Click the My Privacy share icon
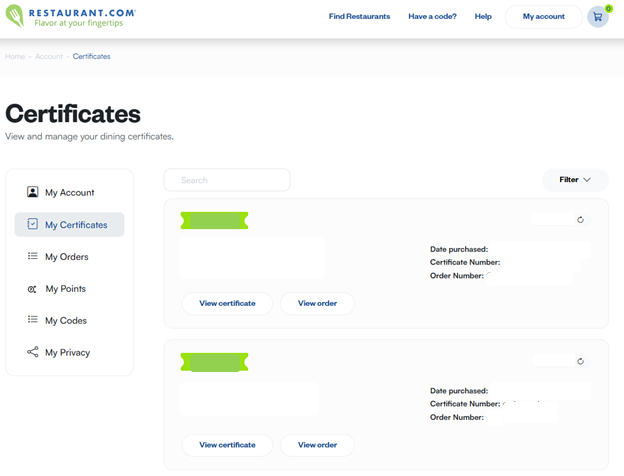This screenshot has height=476, width=624. [x=33, y=352]
